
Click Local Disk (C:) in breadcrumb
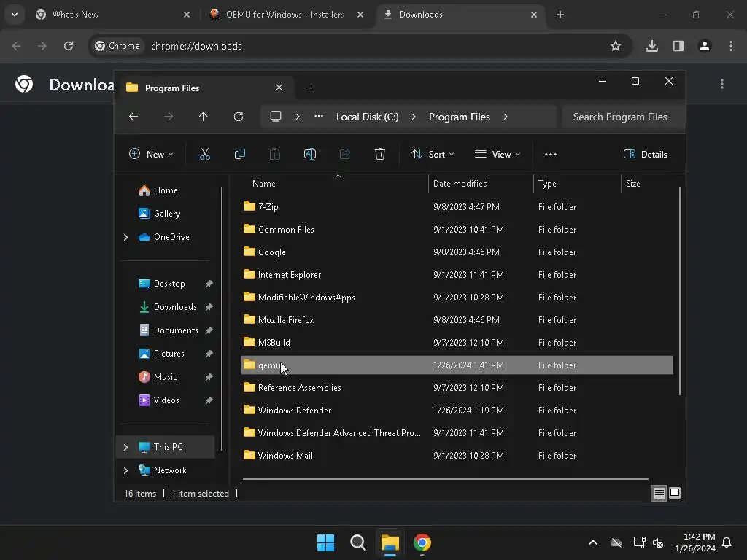pos(368,117)
